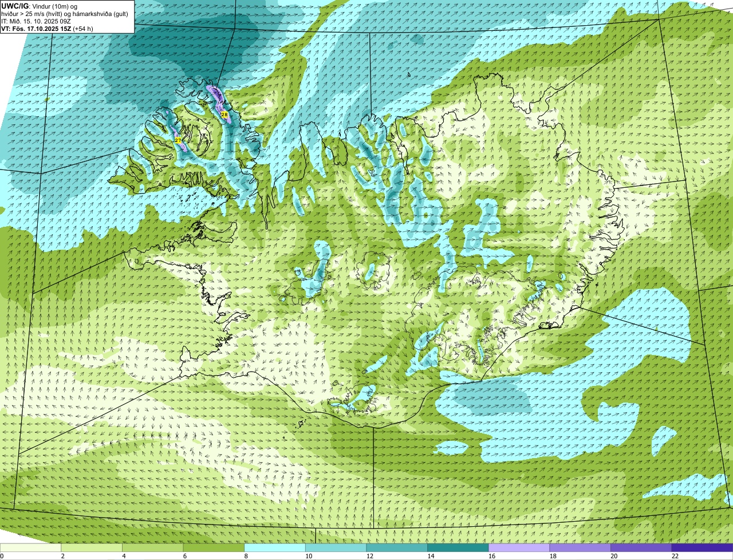Click the legend scale label '0'
The height and width of the screenshot is (560, 733).
click(2, 556)
